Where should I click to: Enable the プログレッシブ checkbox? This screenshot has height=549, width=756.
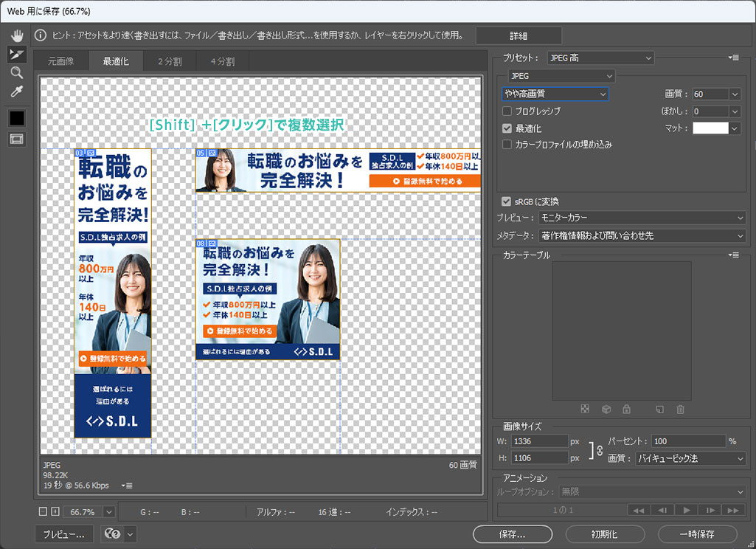point(507,111)
